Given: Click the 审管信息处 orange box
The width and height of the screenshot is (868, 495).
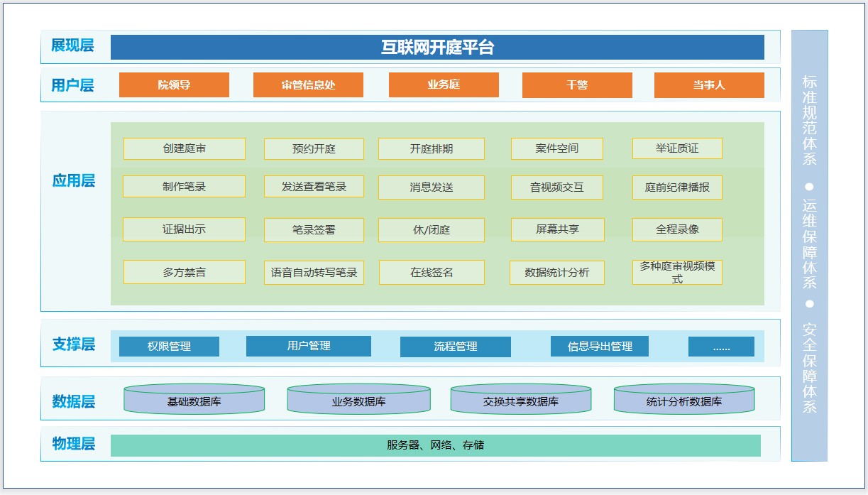Looking at the screenshot, I should [x=308, y=85].
